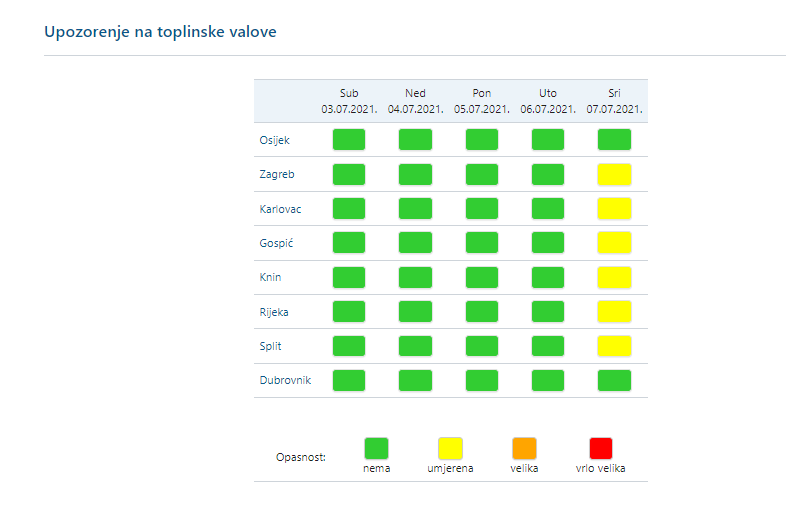786x514 pixels.
Task: Click the 'Sri 07.07.2021.' column header
Action: click(x=614, y=101)
